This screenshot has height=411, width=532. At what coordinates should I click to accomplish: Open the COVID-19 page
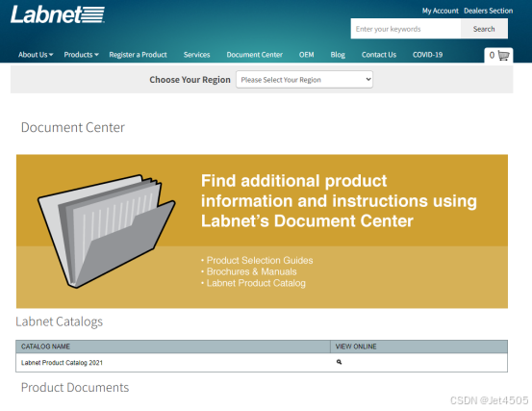[427, 55]
